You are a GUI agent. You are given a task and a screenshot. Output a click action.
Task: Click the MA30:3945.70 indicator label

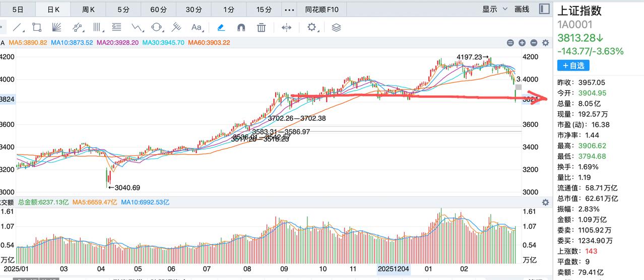pos(163,43)
